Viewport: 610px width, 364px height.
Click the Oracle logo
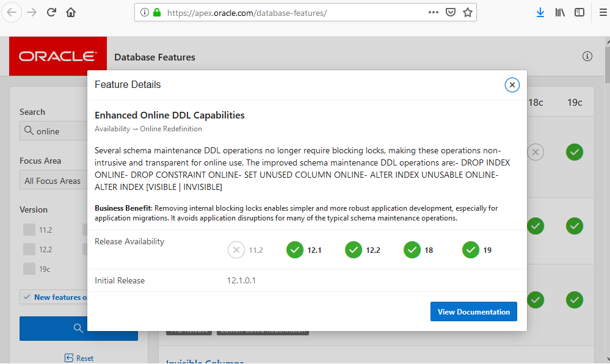click(58, 56)
